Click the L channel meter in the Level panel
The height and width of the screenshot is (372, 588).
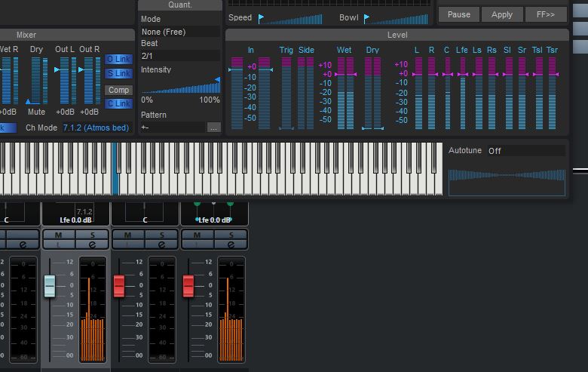pos(418,93)
